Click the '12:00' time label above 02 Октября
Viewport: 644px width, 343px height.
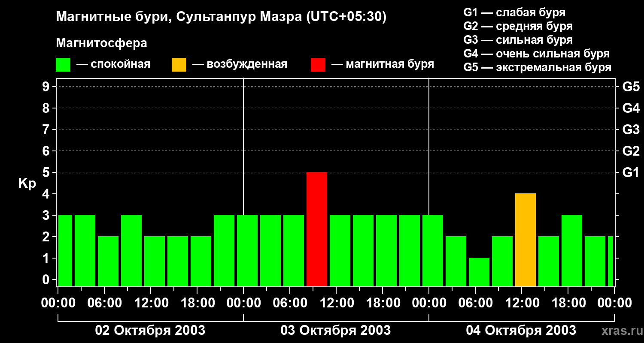151,303
